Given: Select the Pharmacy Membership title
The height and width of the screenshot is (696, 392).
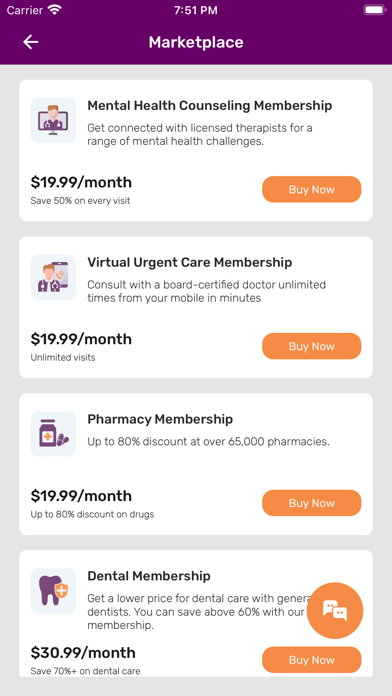Looking at the screenshot, I should coord(160,419).
